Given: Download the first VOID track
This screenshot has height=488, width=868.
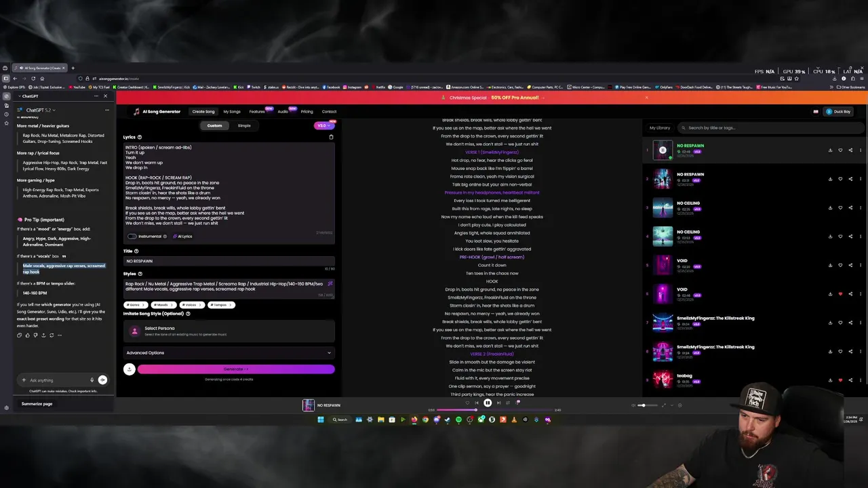Looking at the screenshot, I should click(x=830, y=265).
